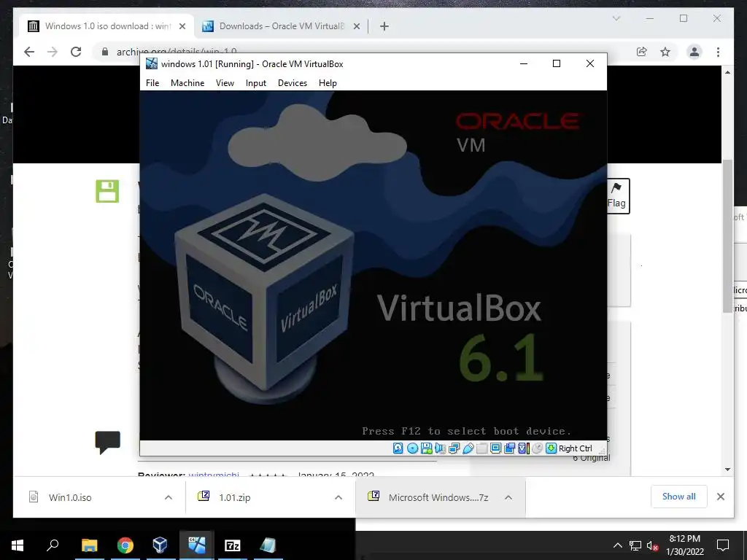Click the scroll down arrow in Chrome

[x=727, y=470]
